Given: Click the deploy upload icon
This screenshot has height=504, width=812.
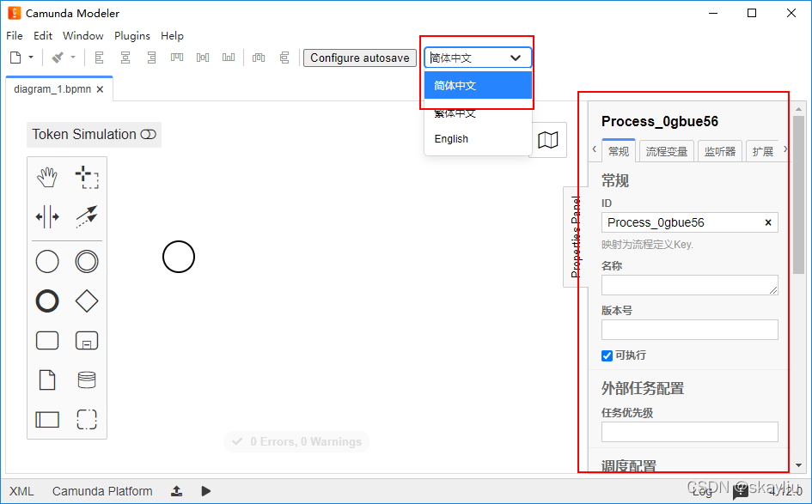Looking at the screenshot, I should click(x=177, y=491).
